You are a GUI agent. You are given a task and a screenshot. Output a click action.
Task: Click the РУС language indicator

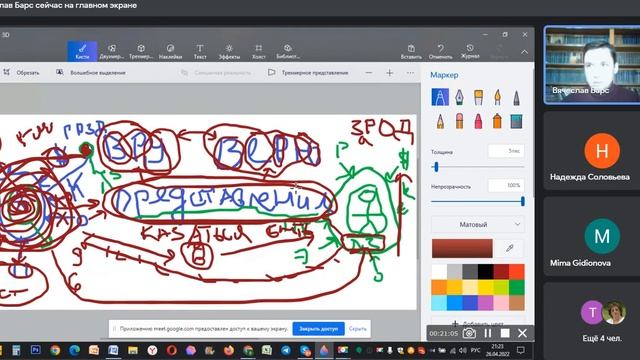[x=476, y=350]
